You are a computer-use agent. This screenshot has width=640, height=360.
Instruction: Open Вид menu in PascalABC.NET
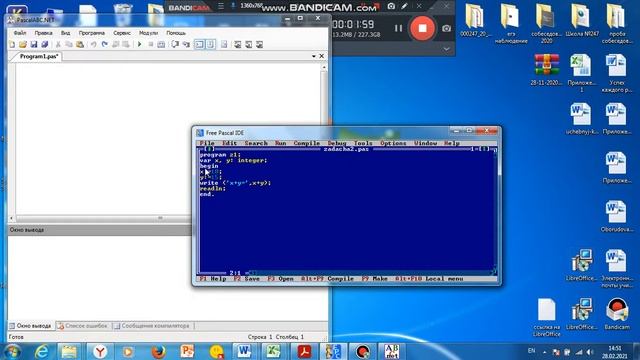point(65,33)
